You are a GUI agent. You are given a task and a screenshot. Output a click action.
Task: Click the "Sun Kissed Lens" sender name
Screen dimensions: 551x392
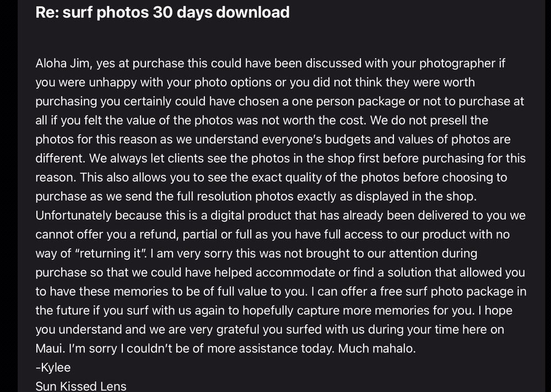(x=81, y=386)
